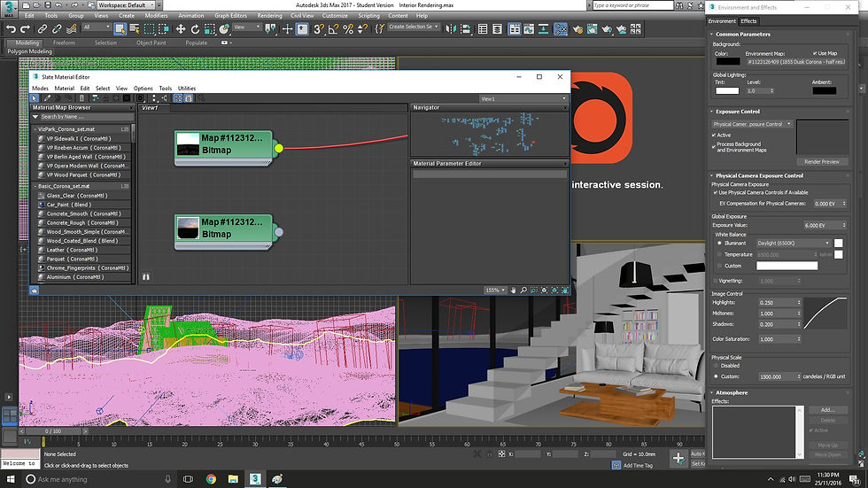868x488 pixels.
Task: Toggle Process Background and Environment Maps checkbox
Action: tap(714, 147)
